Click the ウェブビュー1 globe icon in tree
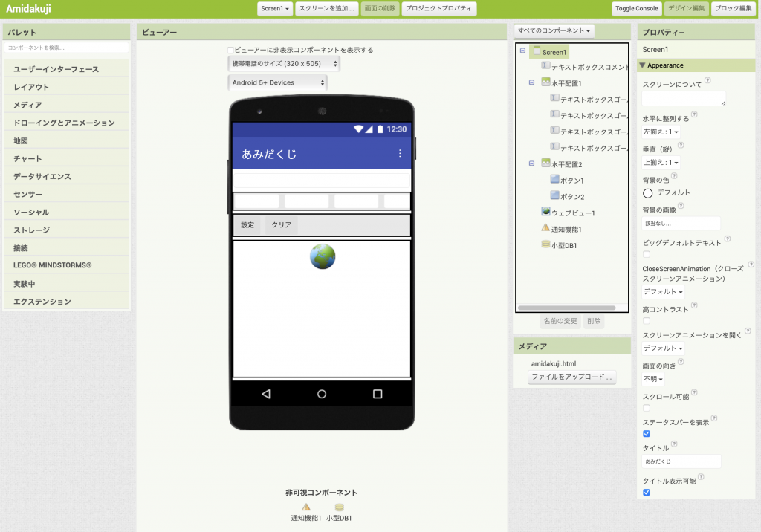761x532 pixels. coord(545,212)
